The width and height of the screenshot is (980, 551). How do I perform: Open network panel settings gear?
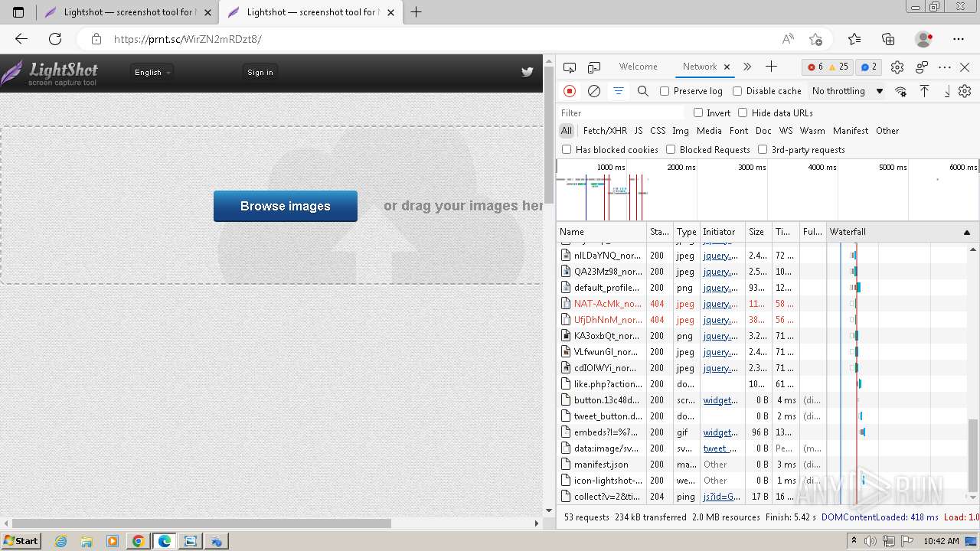point(965,91)
